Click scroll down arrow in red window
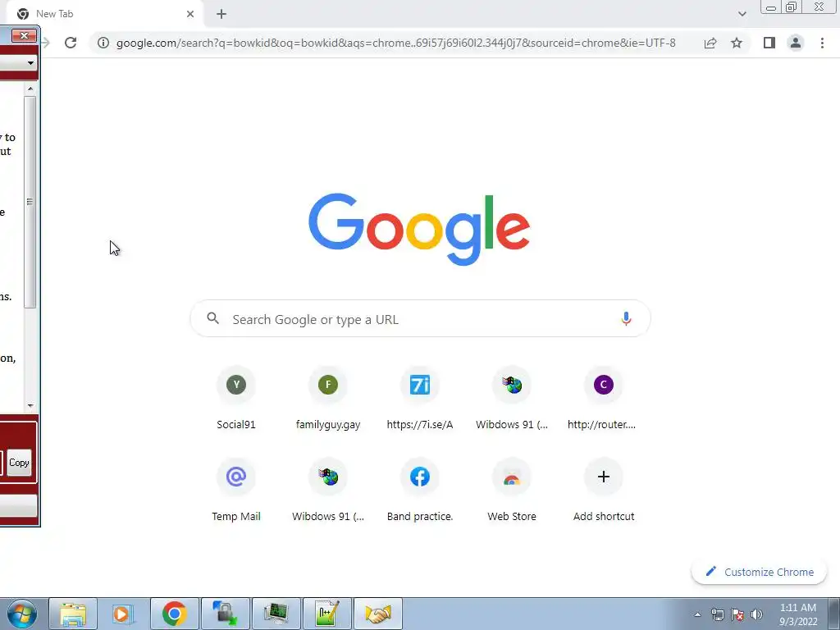Screen dimensions: 840x630 pos(30,405)
